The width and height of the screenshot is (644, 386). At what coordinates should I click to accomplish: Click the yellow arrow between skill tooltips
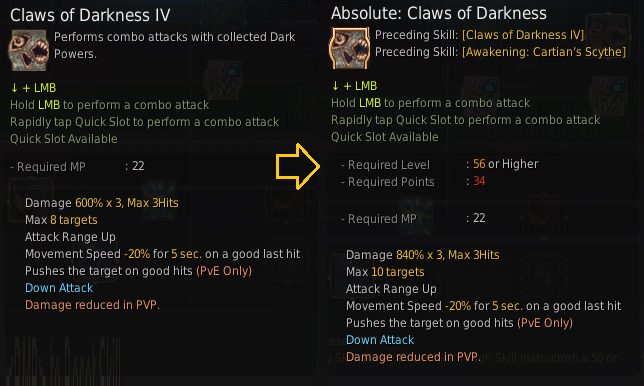tap(298, 166)
